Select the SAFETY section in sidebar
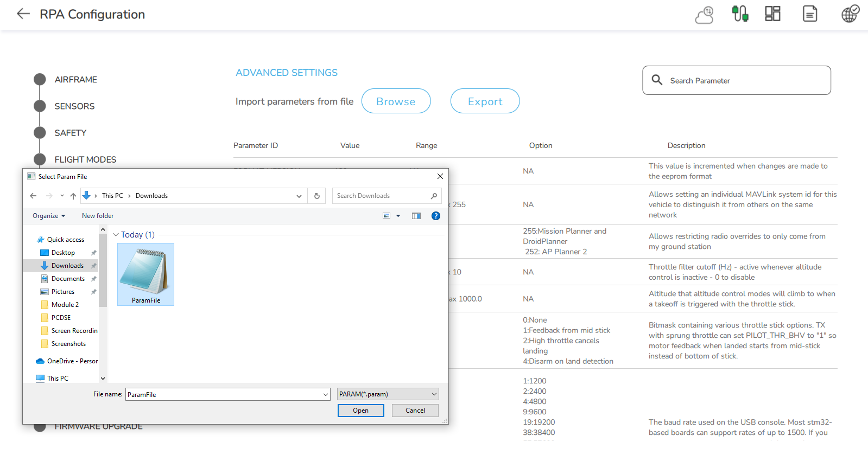 point(70,133)
